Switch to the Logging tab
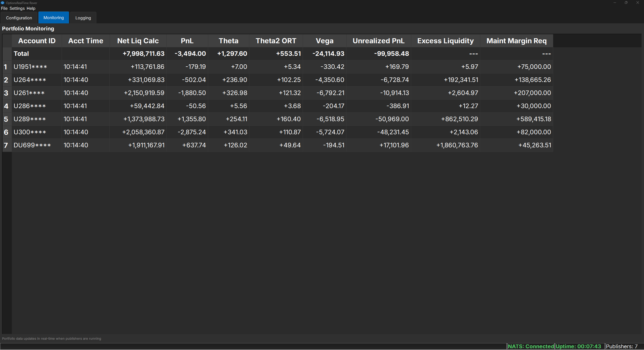The image size is (644, 350). [x=83, y=18]
